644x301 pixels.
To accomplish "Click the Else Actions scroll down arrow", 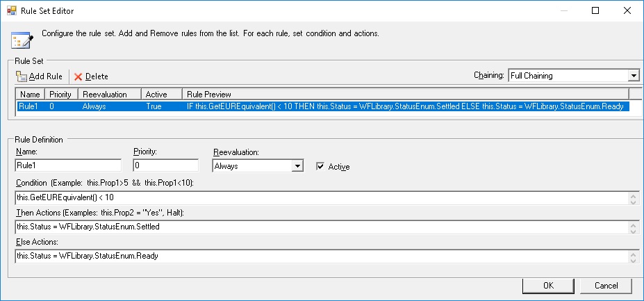I will pyautogui.click(x=634, y=259).
